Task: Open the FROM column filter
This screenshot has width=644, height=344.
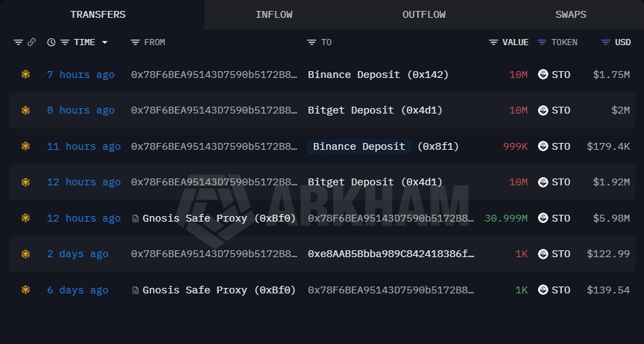Action: click(135, 42)
